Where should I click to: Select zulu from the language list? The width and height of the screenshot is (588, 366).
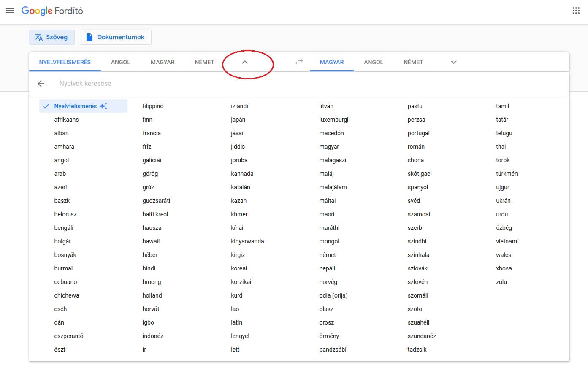[x=501, y=282]
